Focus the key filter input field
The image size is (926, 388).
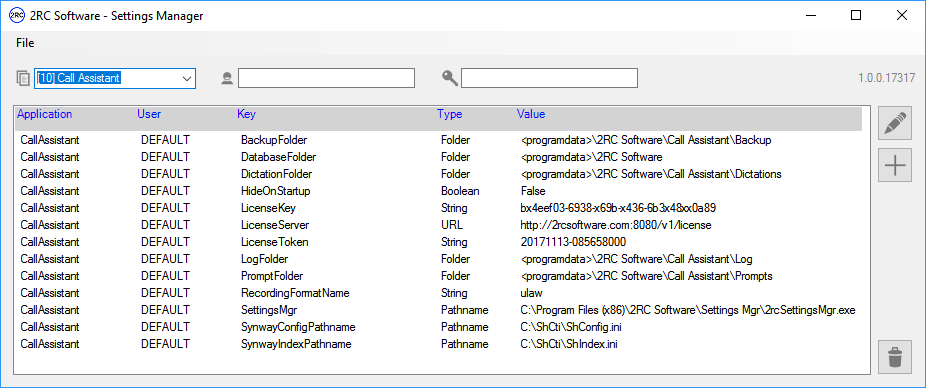point(549,78)
